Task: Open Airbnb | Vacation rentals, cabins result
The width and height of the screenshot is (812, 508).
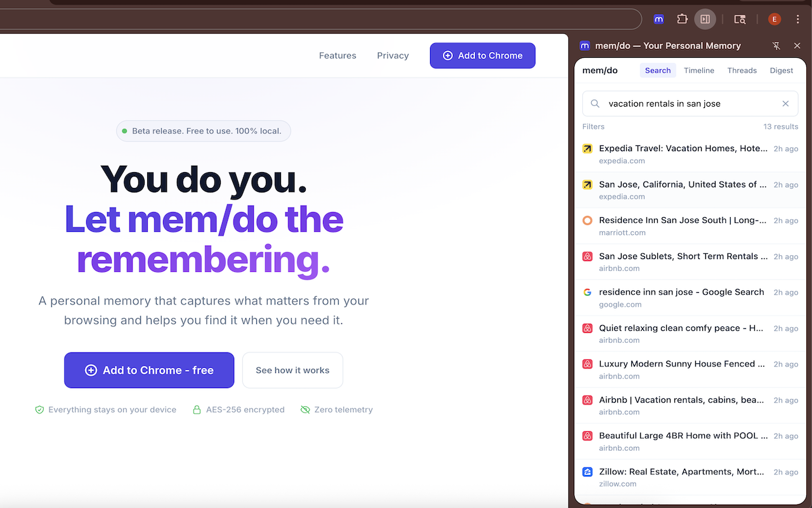Action: coord(690,405)
